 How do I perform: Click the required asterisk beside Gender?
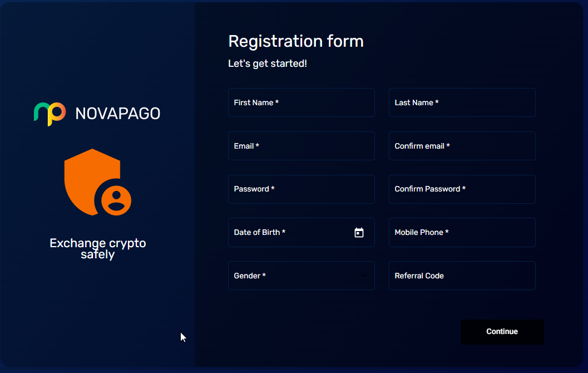(x=264, y=276)
